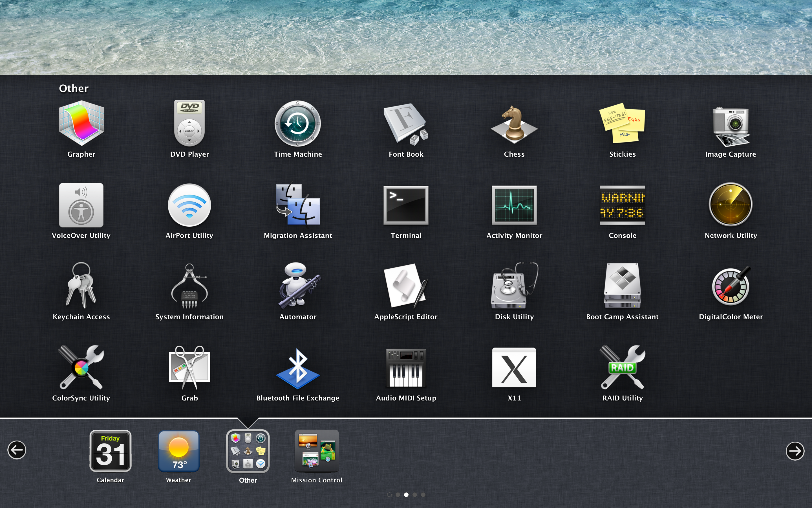
Task: Jump to the last page indicator dot
Action: pyautogui.click(x=423, y=494)
